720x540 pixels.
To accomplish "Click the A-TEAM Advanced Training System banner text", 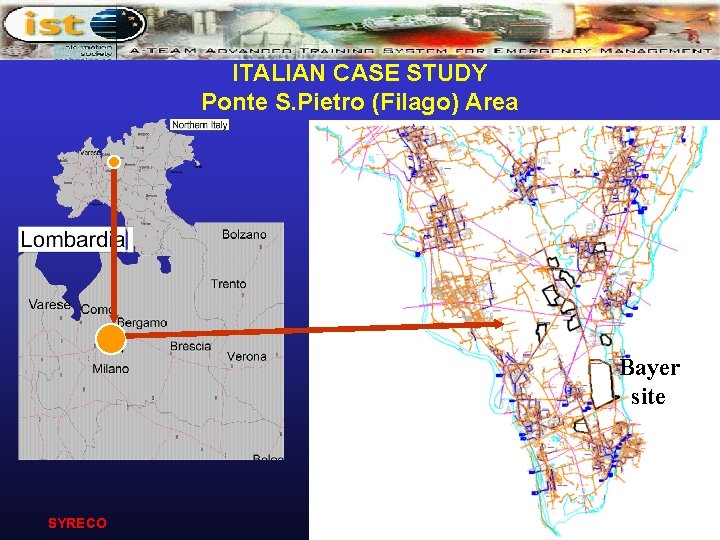I will [421, 51].
